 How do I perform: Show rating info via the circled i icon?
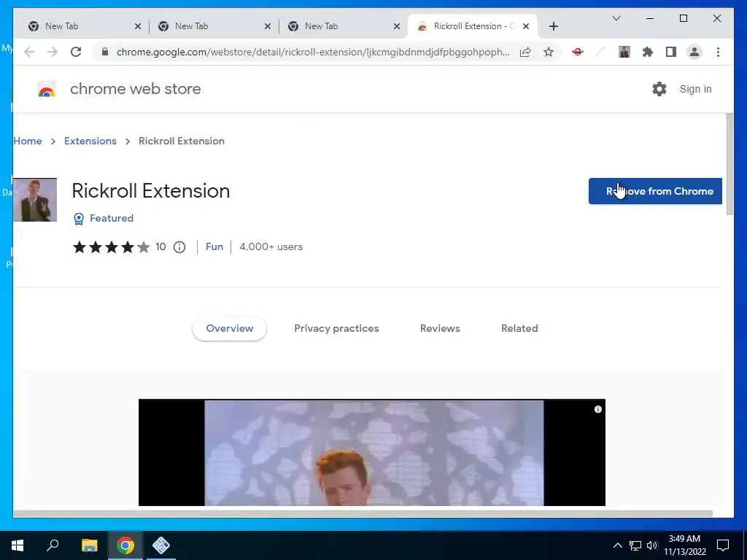(x=179, y=247)
